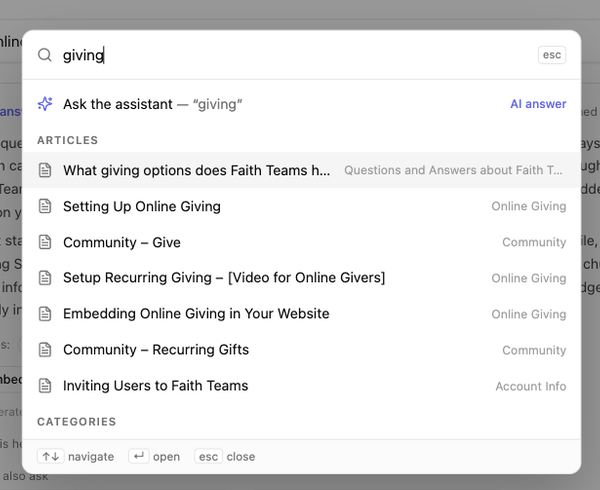Click document icon beside "Setup Recurring Giving"

(x=45, y=278)
